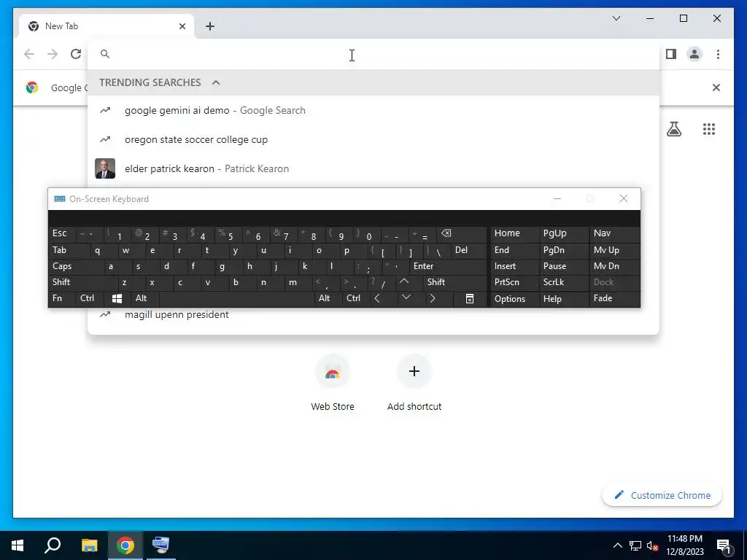747x560 pixels.
Task: Click the context menu key icon
Action: click(470, 298)
